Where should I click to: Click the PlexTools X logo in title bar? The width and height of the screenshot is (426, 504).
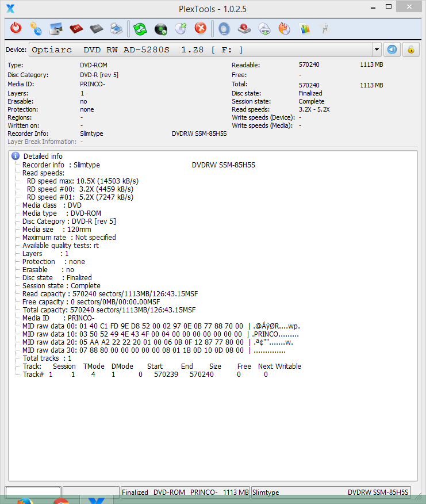pos(10,9)
